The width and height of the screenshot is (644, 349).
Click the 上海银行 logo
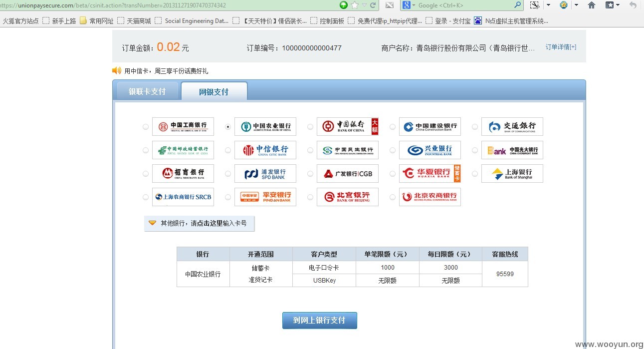[512, 173]
